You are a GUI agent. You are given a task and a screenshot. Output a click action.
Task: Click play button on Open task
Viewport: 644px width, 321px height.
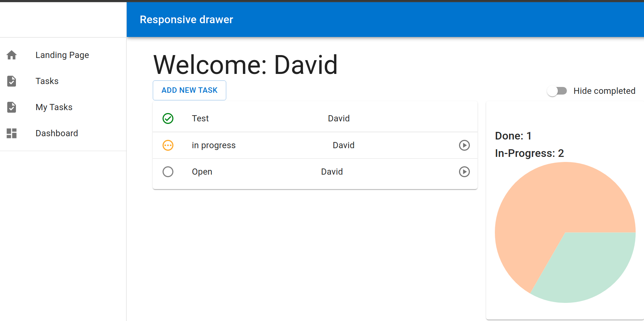click(x=464, y=172)
